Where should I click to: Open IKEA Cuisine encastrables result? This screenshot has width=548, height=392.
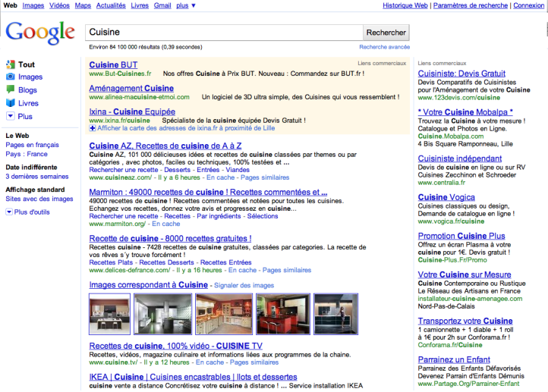click(x=193, y=377)
